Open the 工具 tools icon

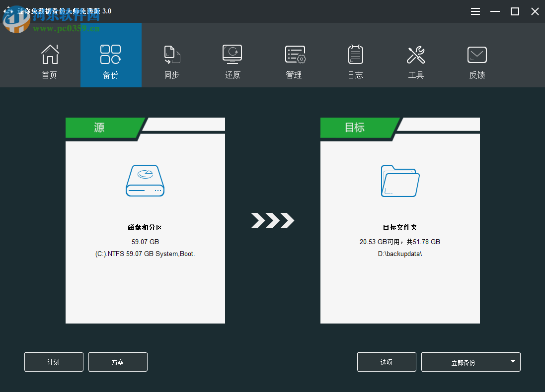(x=416, y=55)
